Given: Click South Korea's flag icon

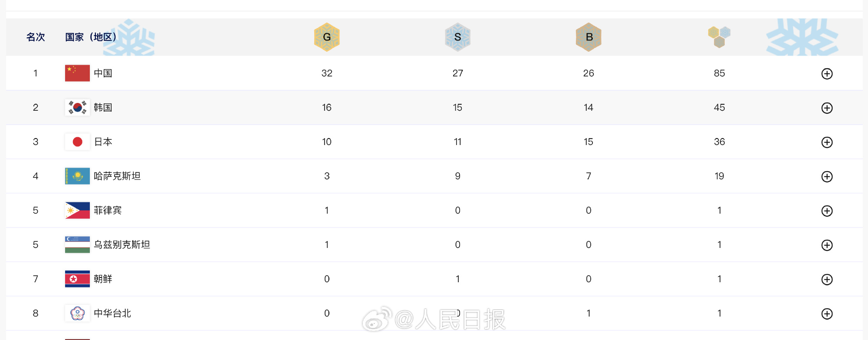Looking at the screenshot, I should pyautogui.click(x=77, y=107).
